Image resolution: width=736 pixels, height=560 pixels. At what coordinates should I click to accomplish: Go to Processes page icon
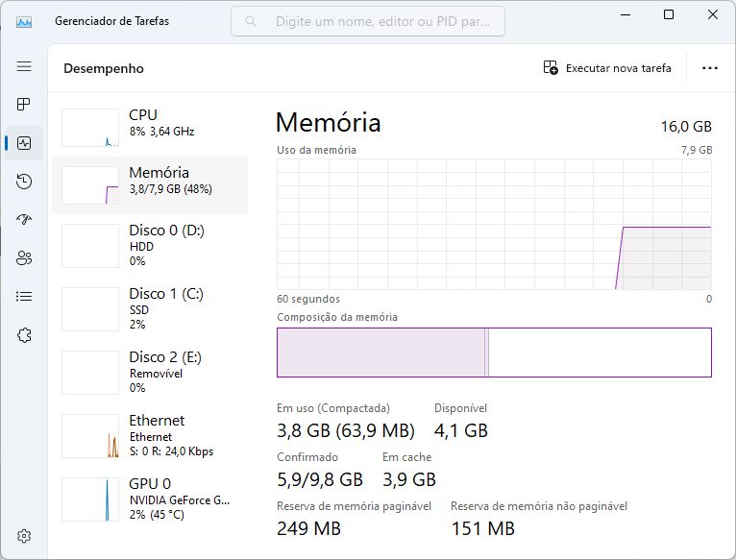24,104
